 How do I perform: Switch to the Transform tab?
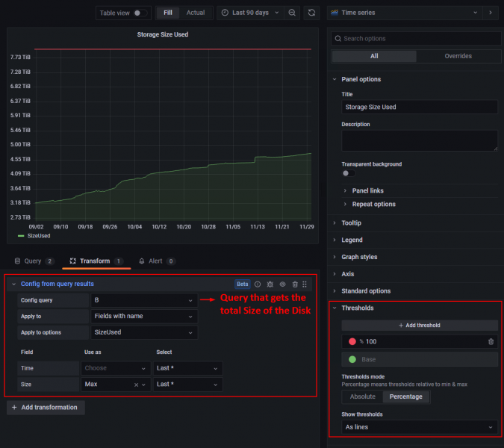[x=96, y=261]
